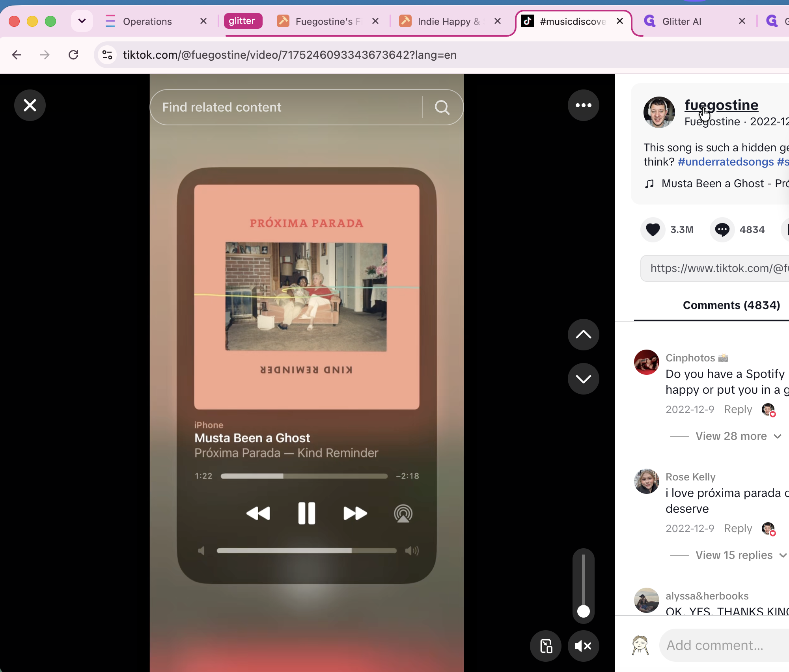Select the Comments (4834) tab
The height and width of the screenshot is (672, 789).
point(731,305)
